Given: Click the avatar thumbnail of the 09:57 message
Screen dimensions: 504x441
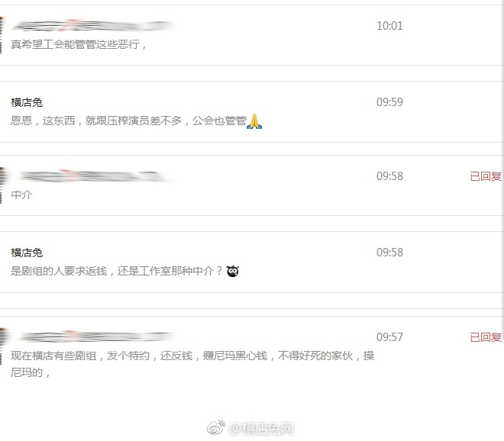Looking at the screenshot, I should click(x=1, y=346).
